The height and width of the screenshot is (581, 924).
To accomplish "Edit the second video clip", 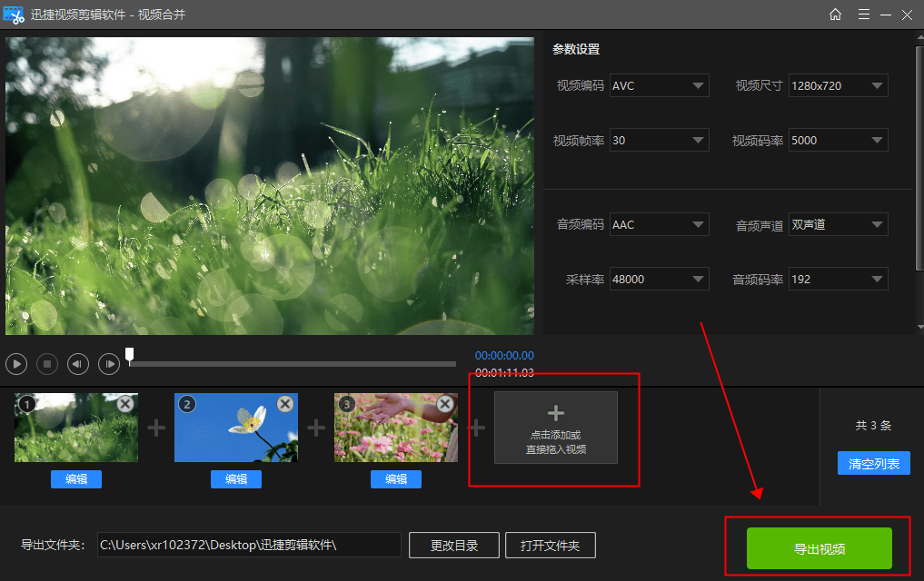I will pos(236,479).
